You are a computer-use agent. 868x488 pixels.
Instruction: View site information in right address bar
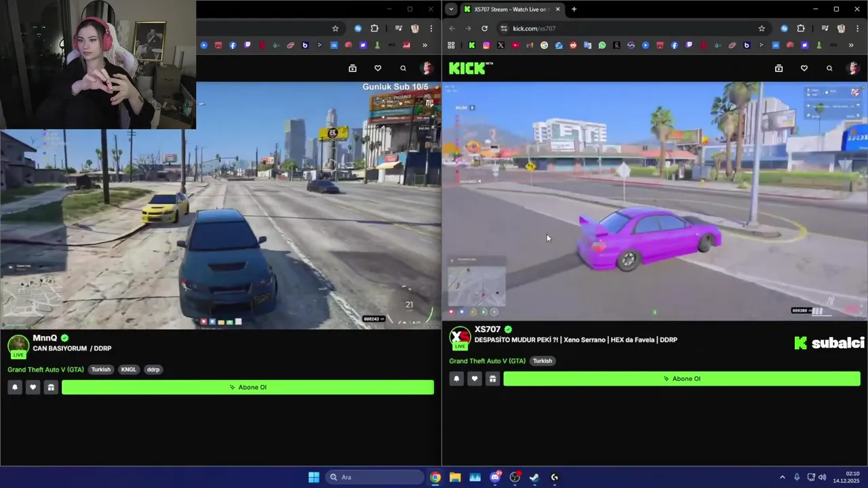coord(503,28)
